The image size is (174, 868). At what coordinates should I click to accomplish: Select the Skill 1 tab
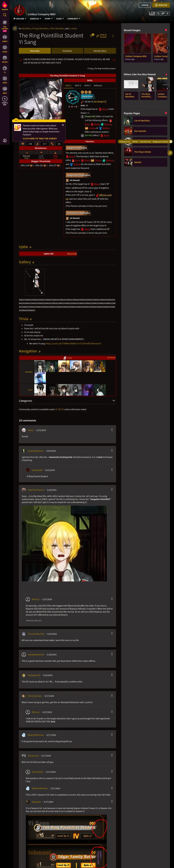[68, 86]
